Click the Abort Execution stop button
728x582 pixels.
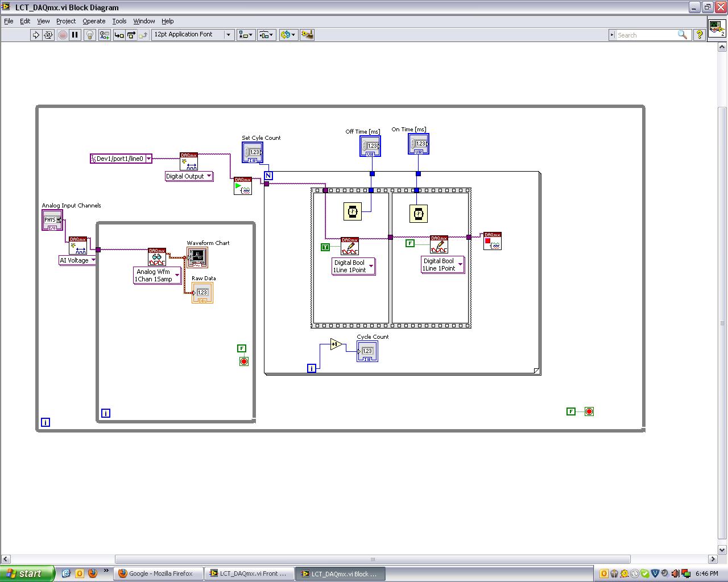(63, 35)
